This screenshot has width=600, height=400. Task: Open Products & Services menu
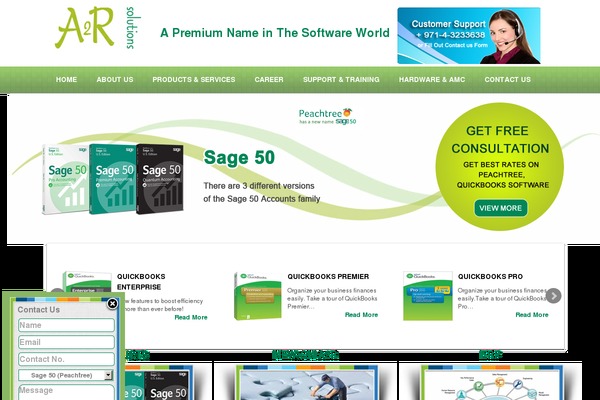(x=194, y=80)
